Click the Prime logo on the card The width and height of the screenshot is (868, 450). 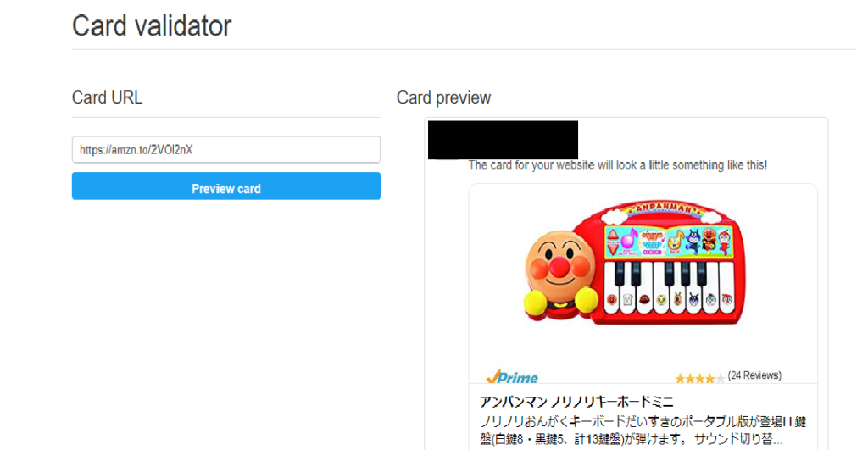click(x=512, y=377)
